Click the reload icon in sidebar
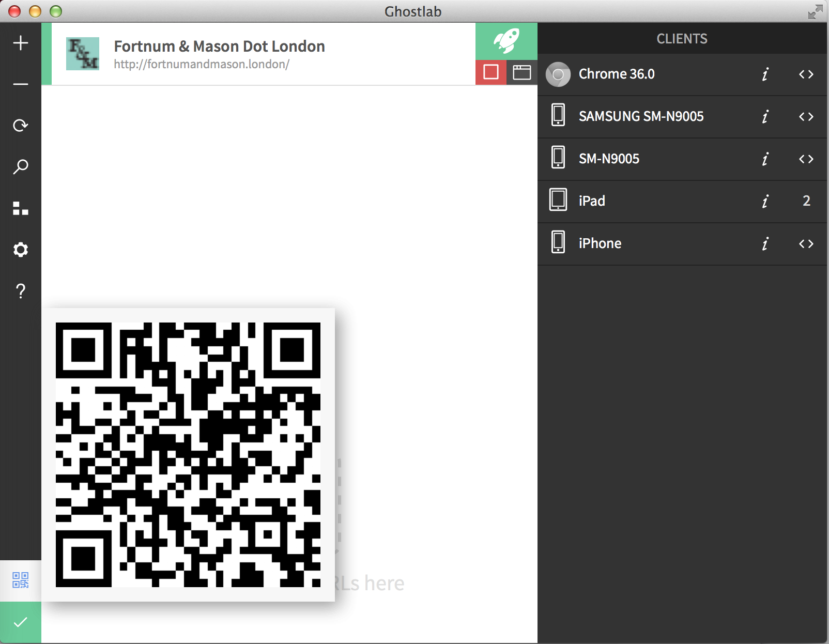 [21, 126]
